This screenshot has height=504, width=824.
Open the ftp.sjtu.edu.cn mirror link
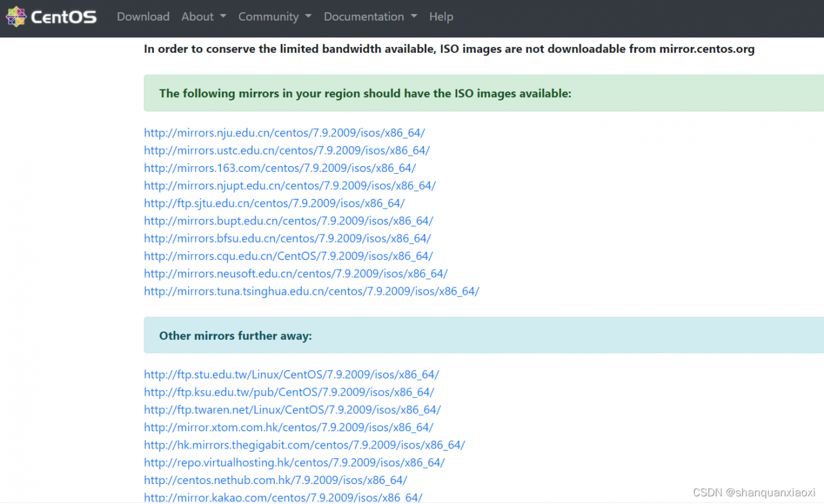[x=274, y=203]
